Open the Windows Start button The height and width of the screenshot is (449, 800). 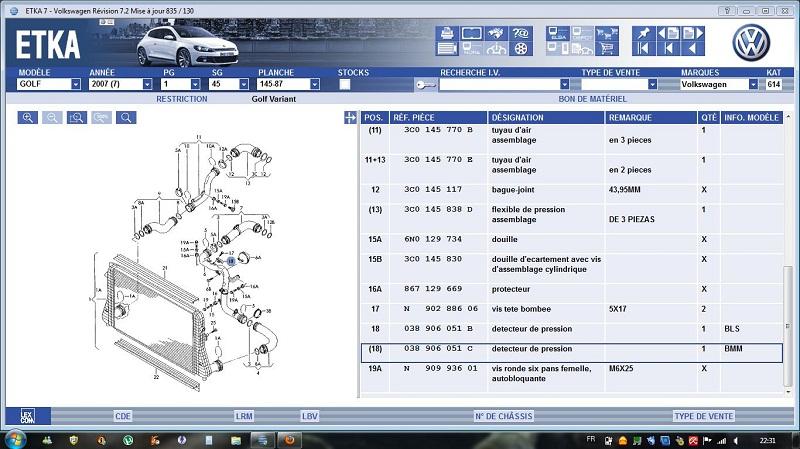point(15,440)
